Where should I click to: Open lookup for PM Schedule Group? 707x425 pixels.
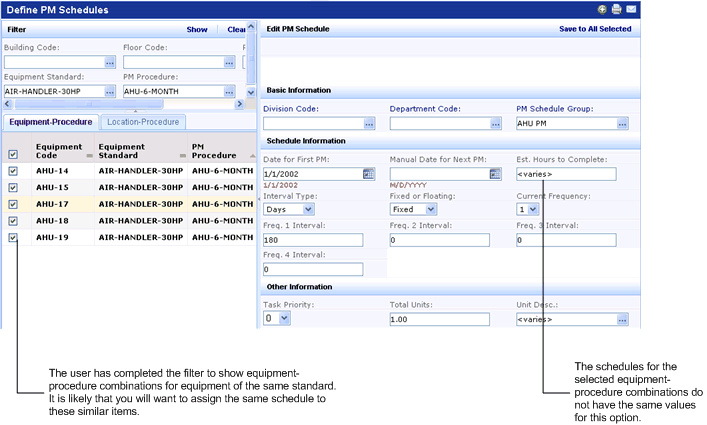[623, 124]
